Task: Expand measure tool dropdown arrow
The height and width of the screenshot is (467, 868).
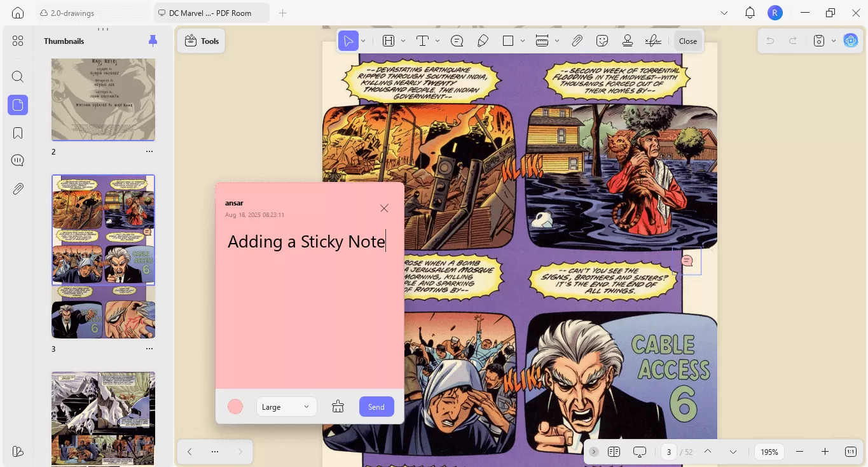Action: [557, 41]
